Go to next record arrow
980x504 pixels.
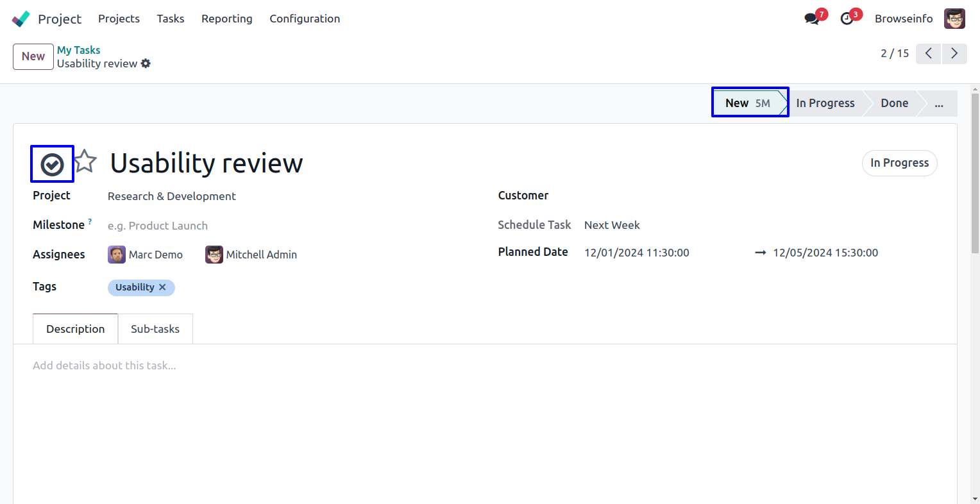pyautogui.click(x=954, y=53)
